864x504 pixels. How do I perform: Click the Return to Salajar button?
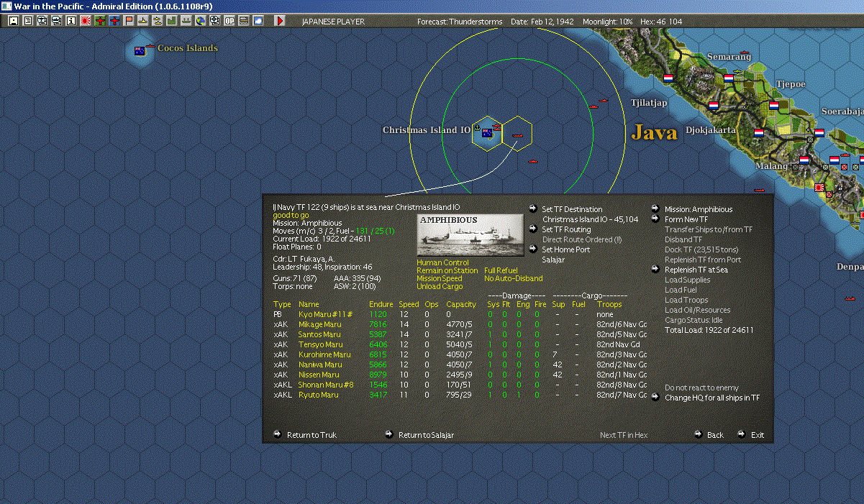(x=426, y=435)
